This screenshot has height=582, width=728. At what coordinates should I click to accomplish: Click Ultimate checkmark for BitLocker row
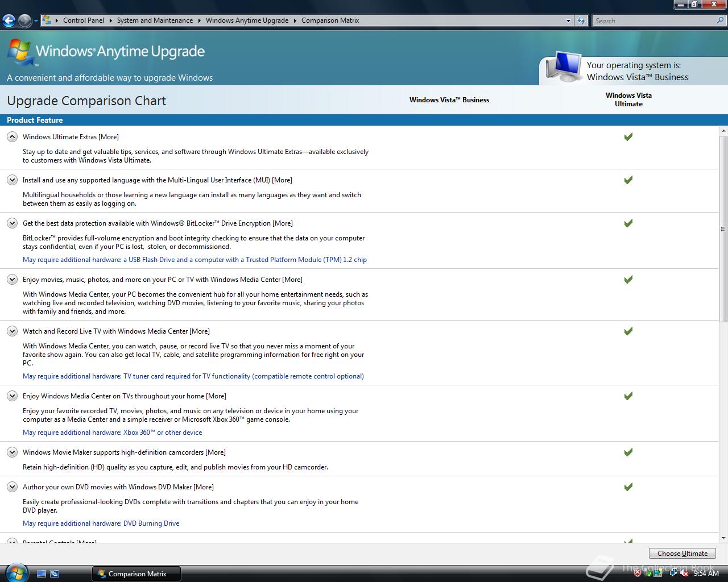pyautogui.click(x=628, y=223)
